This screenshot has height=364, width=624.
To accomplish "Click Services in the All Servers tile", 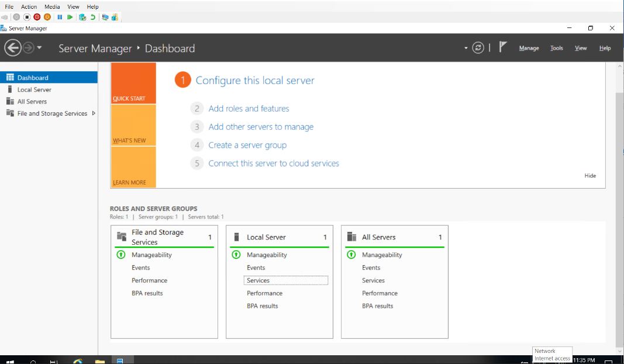I will (373, 280).
